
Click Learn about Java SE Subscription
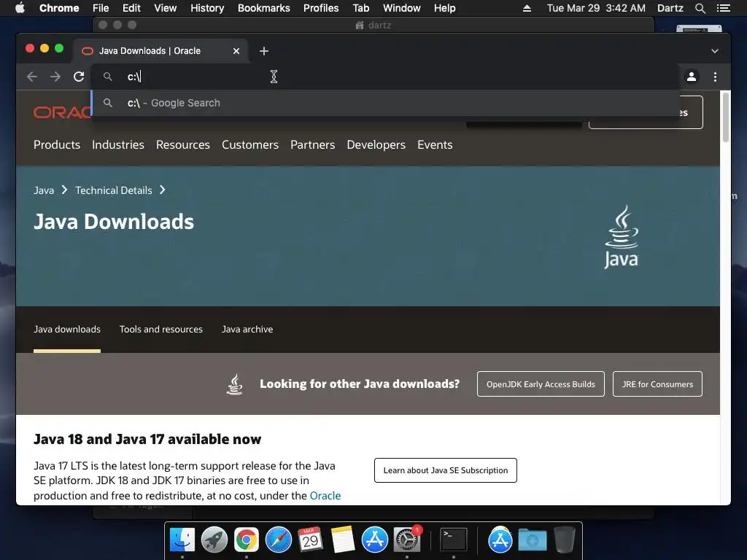coord(446,470)
